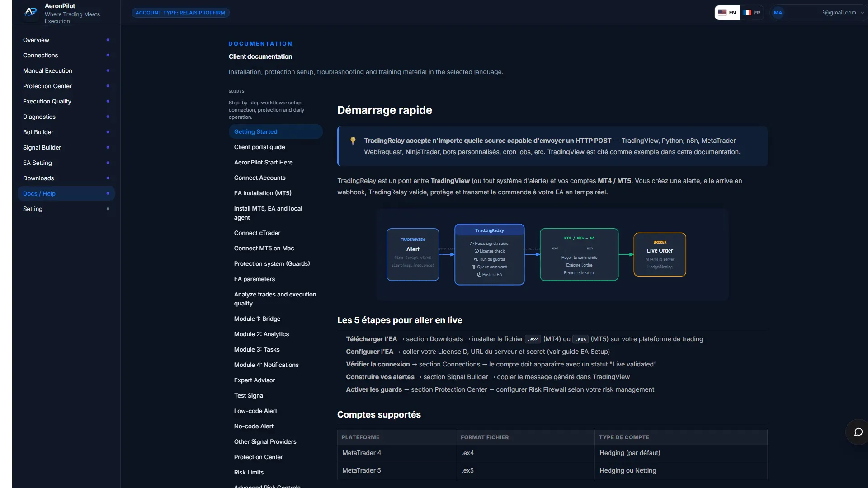This screenshot has width=868, height=488.
Task: Click the FORMAT FICHIER column header
Action: 525,437
